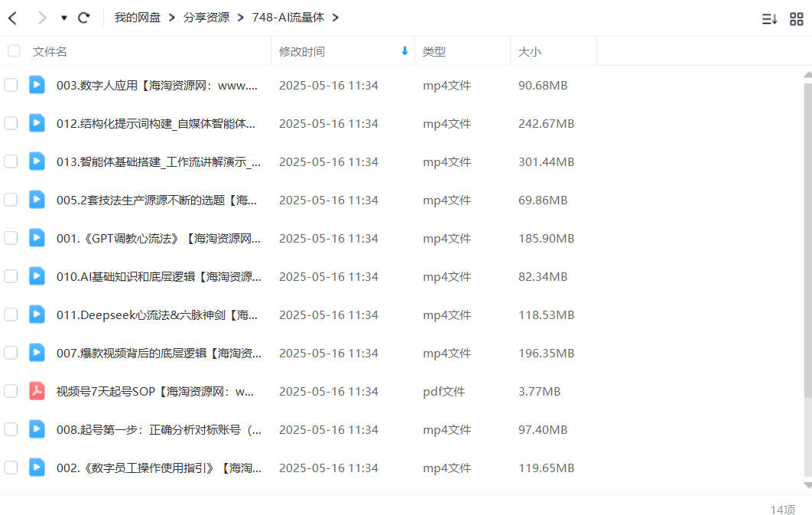Tick the select-all checkbox in header
The height and width of the screenshot is (515, 812).
(x=14, y=51)
